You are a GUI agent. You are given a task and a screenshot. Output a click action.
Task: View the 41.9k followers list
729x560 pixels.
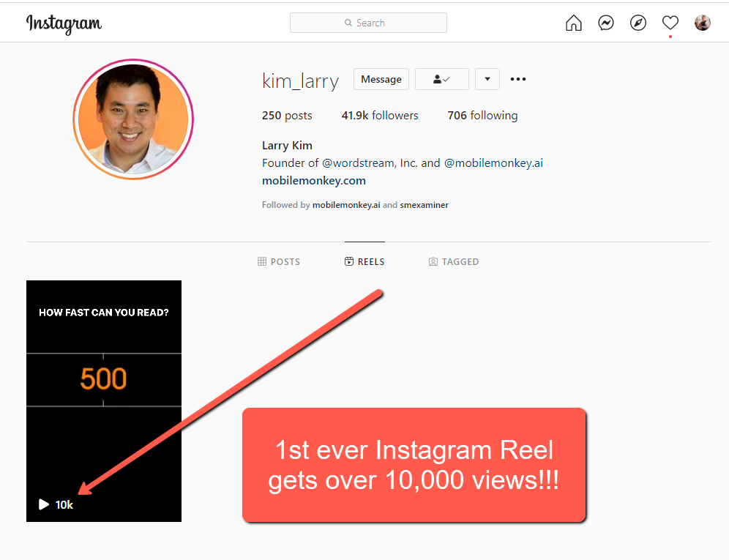(380, 116)
